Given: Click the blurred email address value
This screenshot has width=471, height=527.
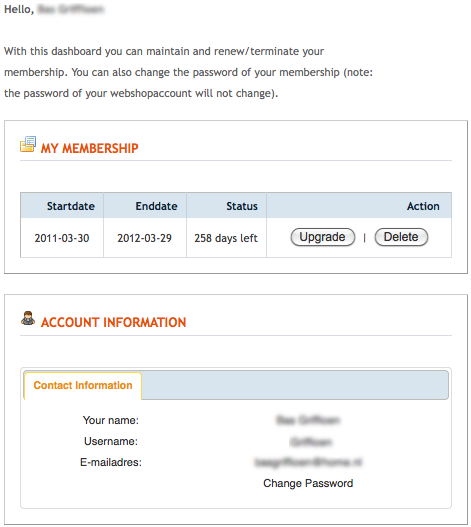Looking at the screenshot, I should pyautogui.click(x=308, y=462).
